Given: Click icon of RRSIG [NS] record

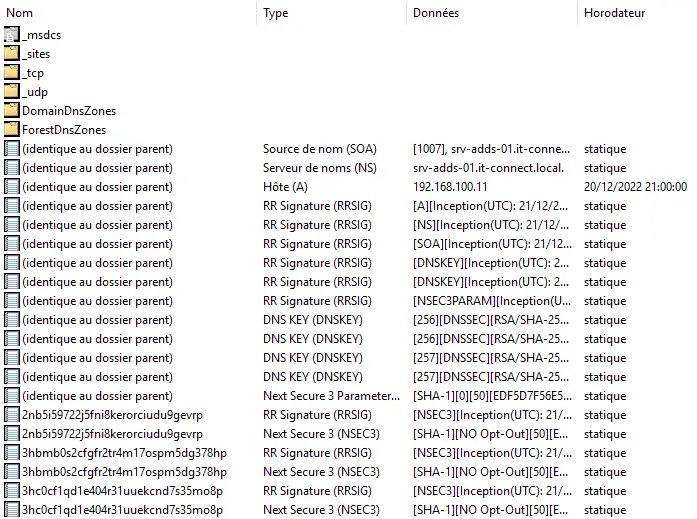Looking at the screenshot, I should [x=12, y=225].
